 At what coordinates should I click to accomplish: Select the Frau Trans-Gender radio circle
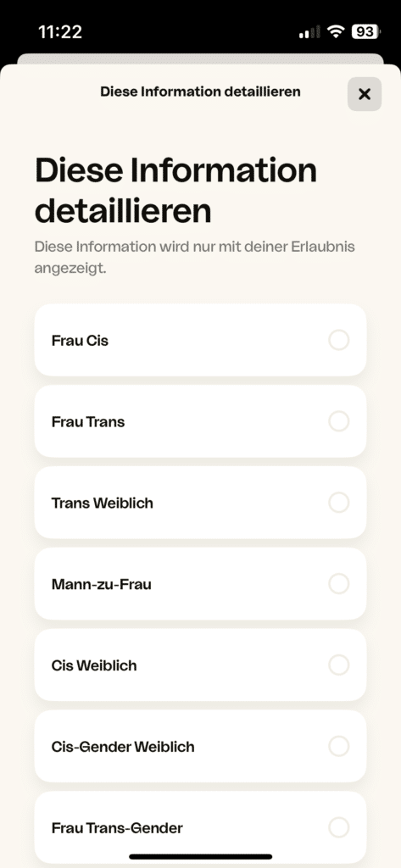coord(339,827)
